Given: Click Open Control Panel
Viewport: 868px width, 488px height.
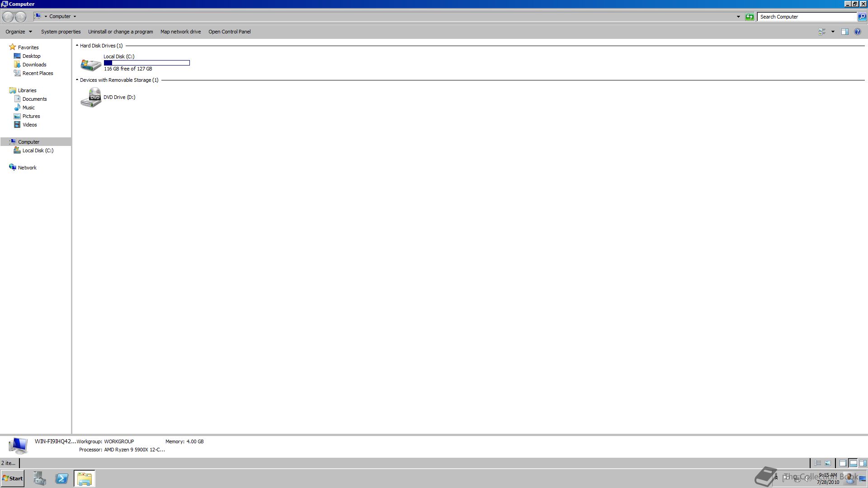Looking at the screenshot, I should click(229, 32).
